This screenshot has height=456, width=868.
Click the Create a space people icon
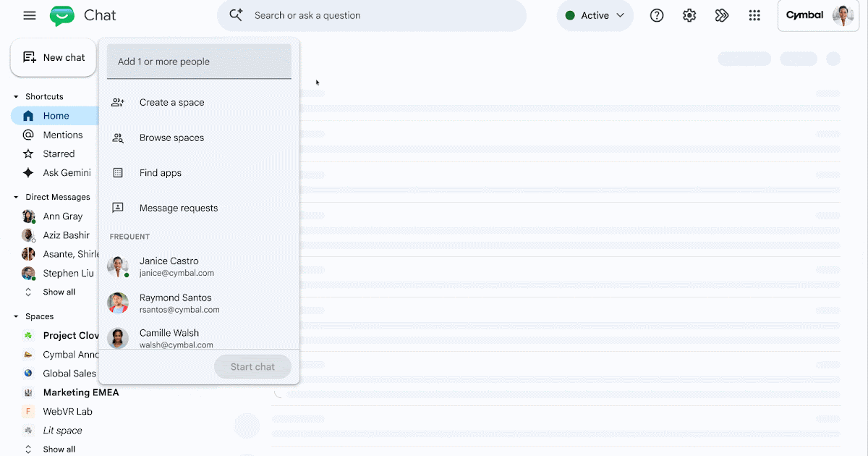pos(118,103)
